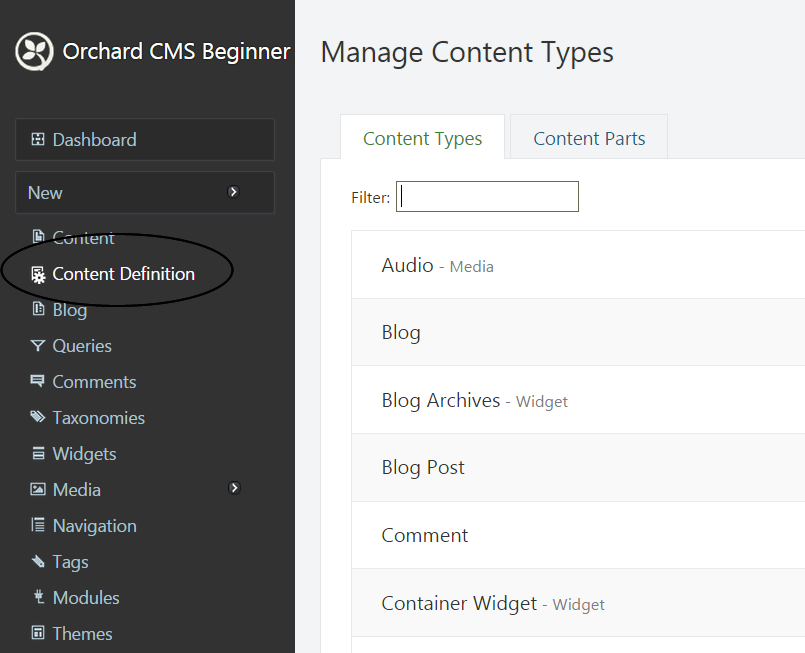Screen dimensions: 805x653
Task: Click the Modules plug icon
Action: (x=39, y=597)
